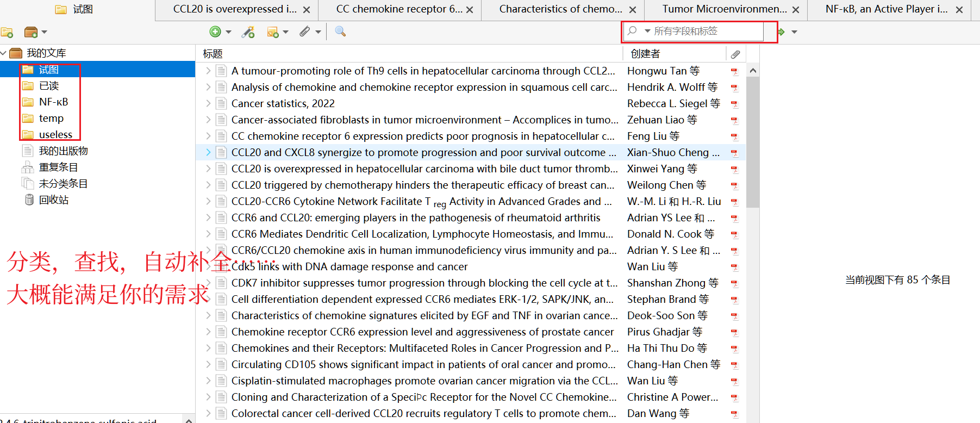Collapse the 我的文库 library tree
Screen dimensions: 980x423
coord(4,53)
